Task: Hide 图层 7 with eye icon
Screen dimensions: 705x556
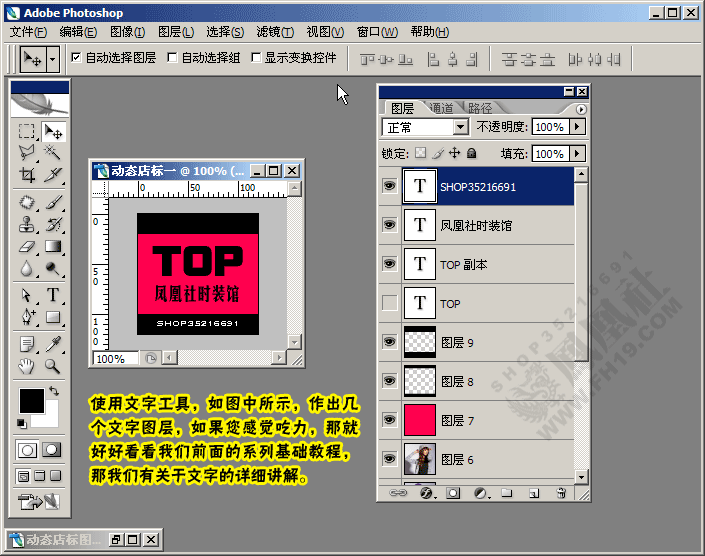Action: 389,420
